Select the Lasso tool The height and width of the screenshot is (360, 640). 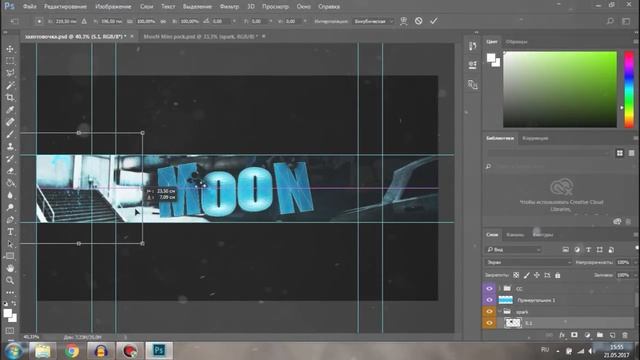click(10, 73)
